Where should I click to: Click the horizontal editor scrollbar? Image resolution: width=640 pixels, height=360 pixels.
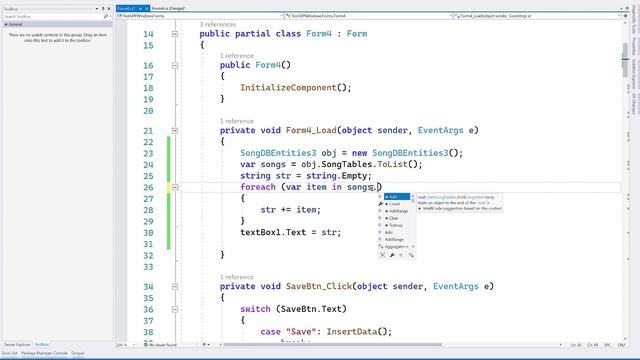(x=333, y=345)
